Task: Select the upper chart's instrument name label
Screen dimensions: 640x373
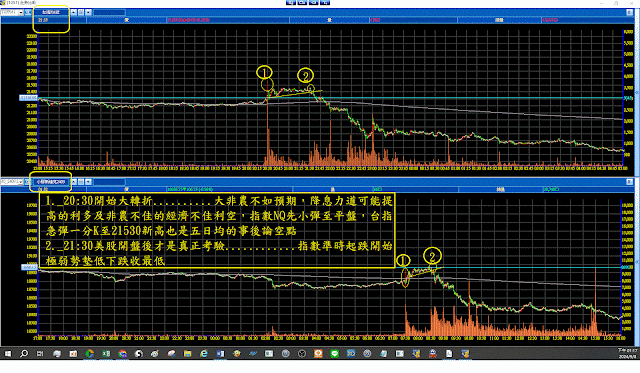Action: tap(51, 12)
